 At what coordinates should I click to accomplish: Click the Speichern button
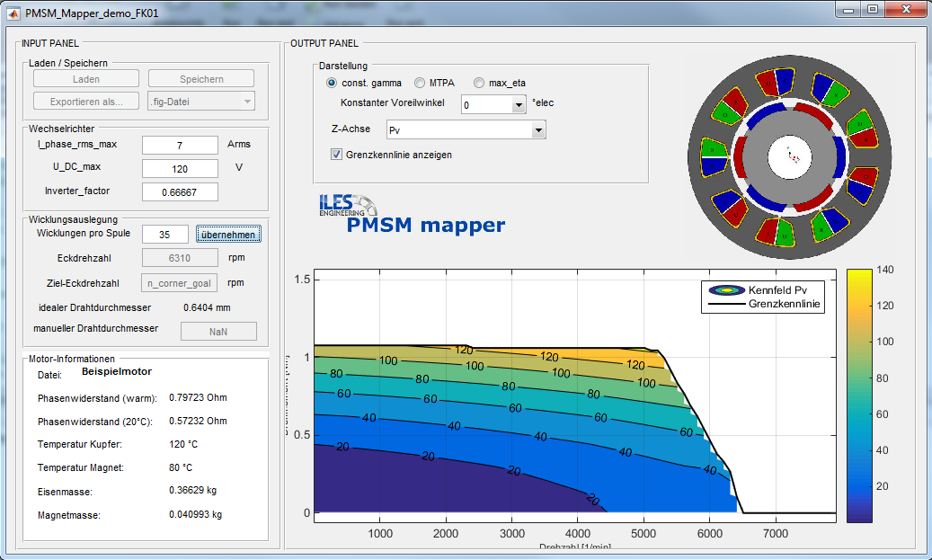pos(201,79)
